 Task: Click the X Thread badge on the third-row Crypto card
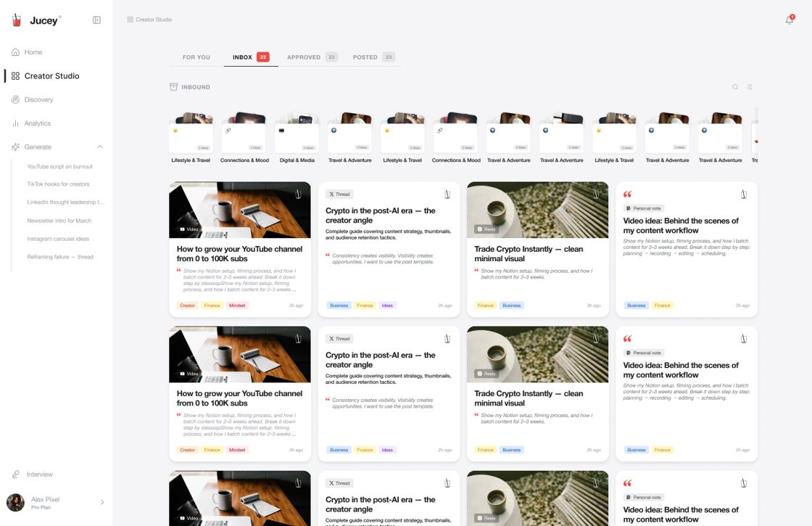340,483
